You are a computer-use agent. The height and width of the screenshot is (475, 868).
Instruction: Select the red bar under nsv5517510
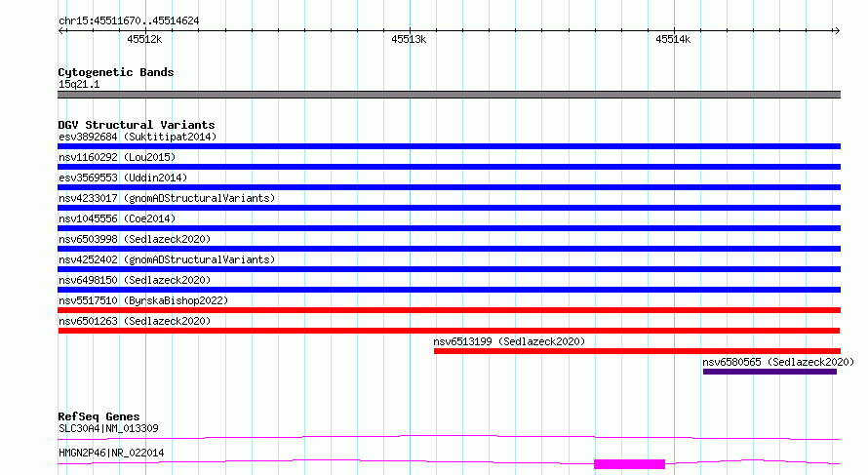click(x=449, y=310)
